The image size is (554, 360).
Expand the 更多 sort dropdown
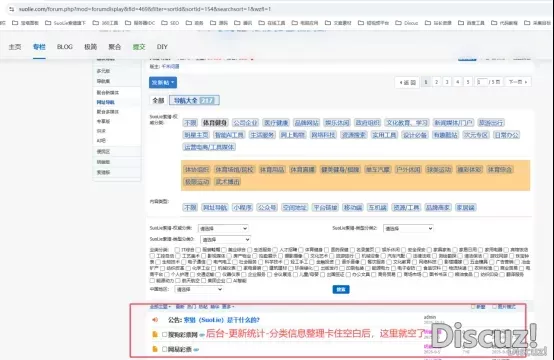point(228,307)
